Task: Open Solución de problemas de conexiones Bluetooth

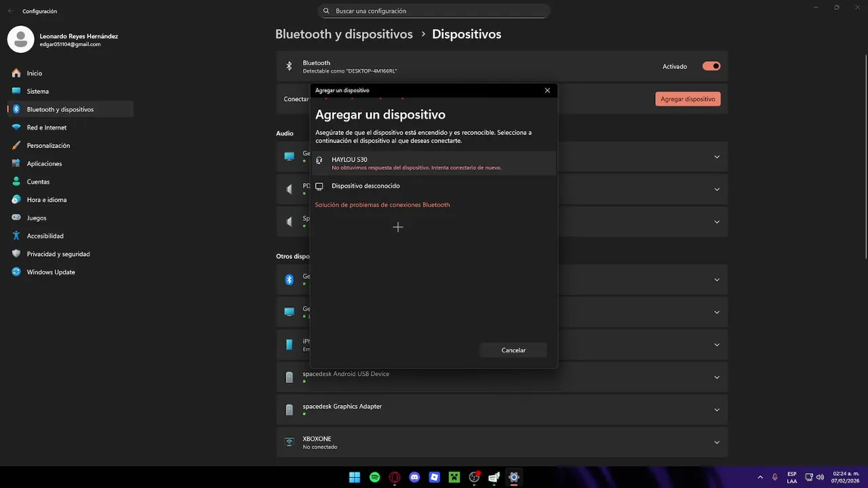Action: pyautogui.click(x=382, y=205)
